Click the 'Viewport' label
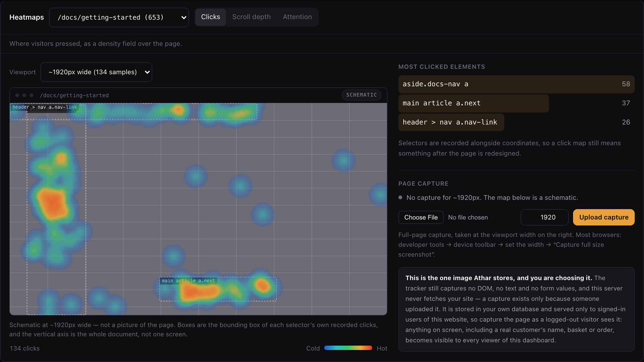 (23, 72)
